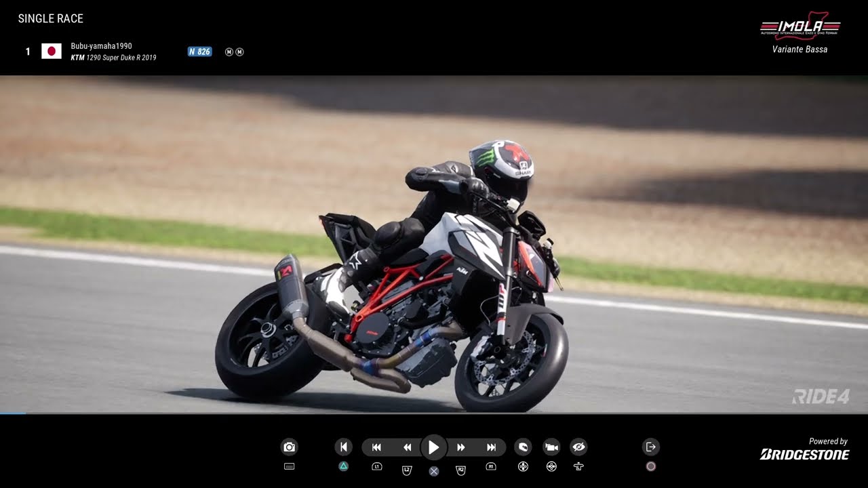Click rider name Bubu-yamaha1990

point(101,46)
